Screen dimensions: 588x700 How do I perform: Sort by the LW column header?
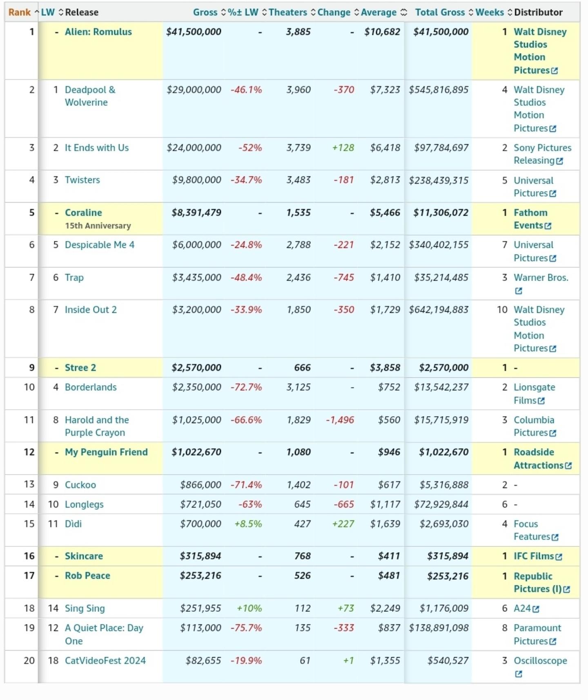[52, 12]
